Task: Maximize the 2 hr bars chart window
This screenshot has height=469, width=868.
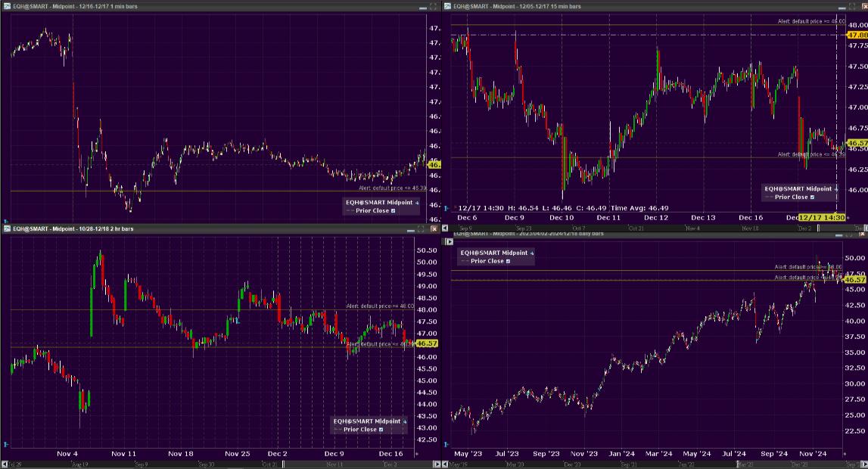Action: [422, 228]
